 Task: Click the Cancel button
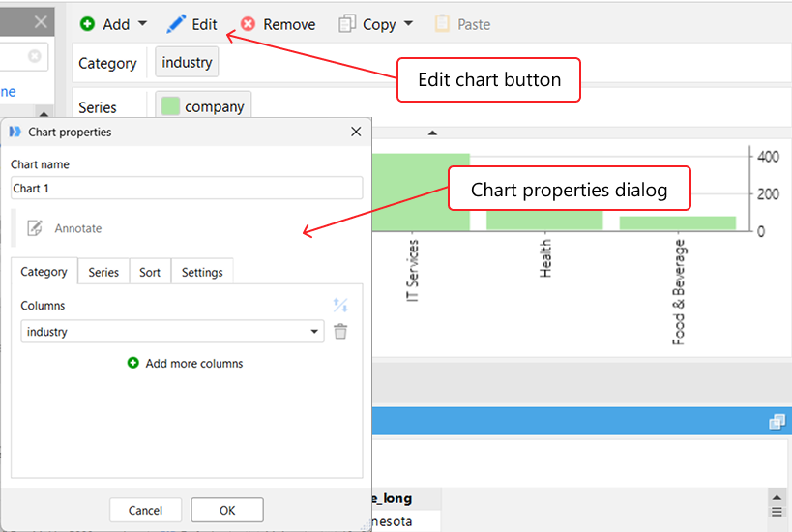[145, 510]
